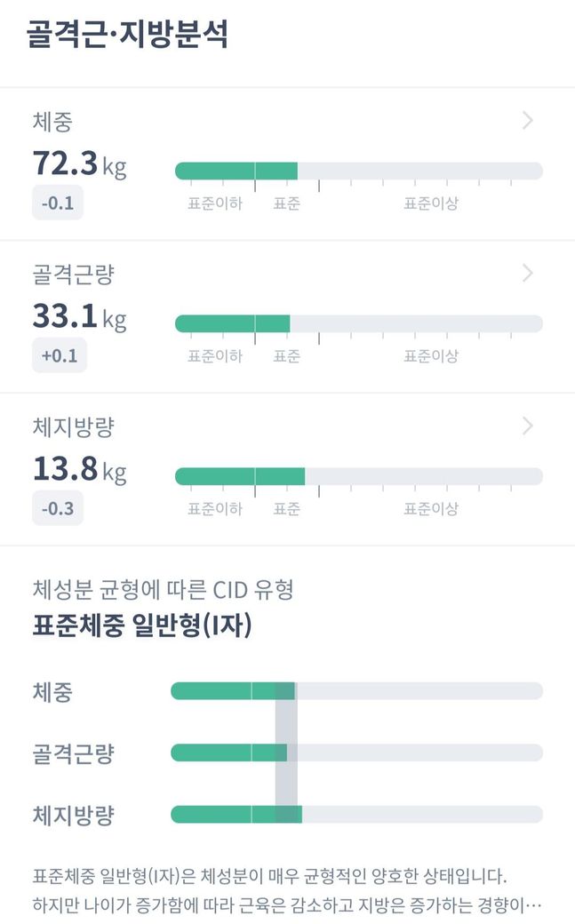
Task: Expand the 골격근량 detail chevron
Action: point(527,274)
